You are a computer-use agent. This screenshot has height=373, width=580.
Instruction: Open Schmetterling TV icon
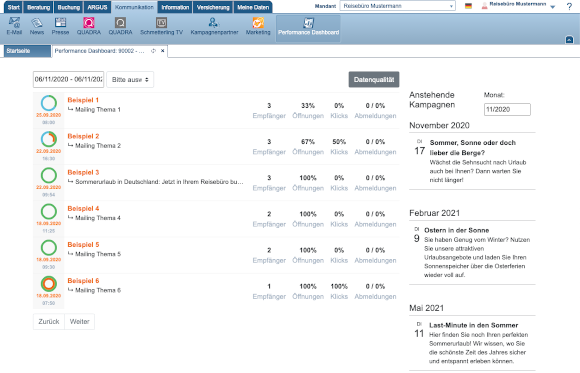pyautogui.click(x=161, y=26)
